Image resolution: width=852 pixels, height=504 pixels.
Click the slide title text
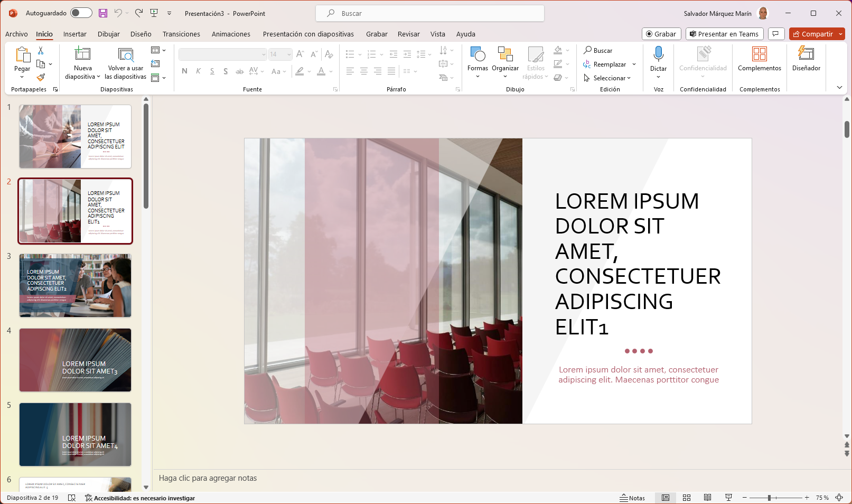638,264
